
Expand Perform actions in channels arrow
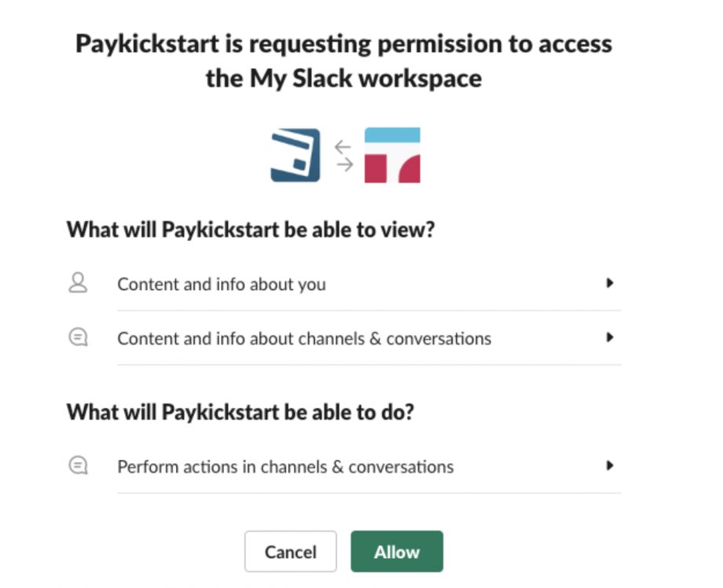[610, 466]
